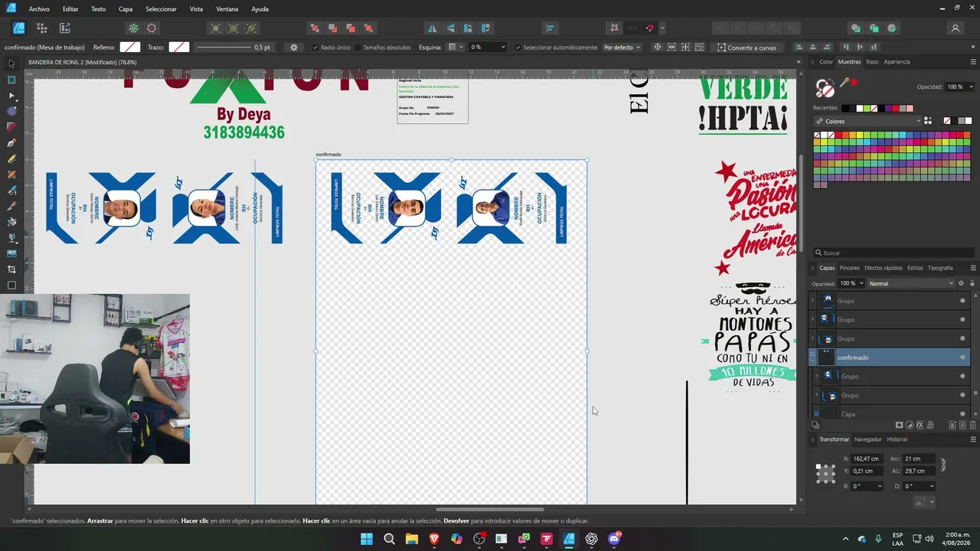Open the Historial tab

pyautogui.click(x=897, y=439)
